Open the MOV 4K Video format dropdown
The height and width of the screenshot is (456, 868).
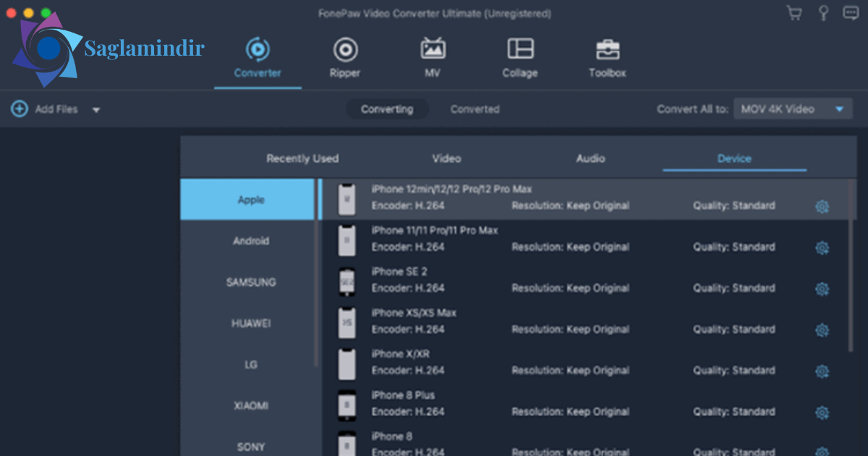(793, 109)
